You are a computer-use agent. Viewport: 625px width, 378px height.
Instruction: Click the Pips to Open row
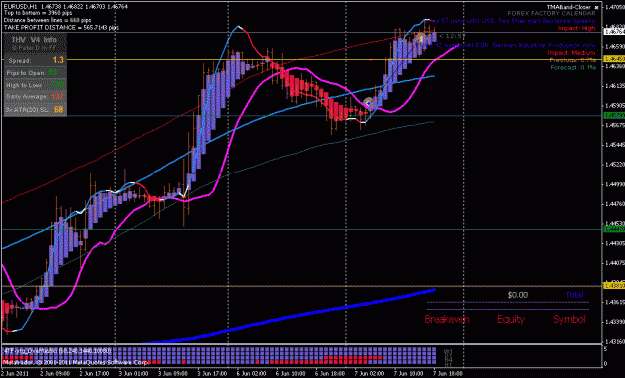tap(35, 73)
